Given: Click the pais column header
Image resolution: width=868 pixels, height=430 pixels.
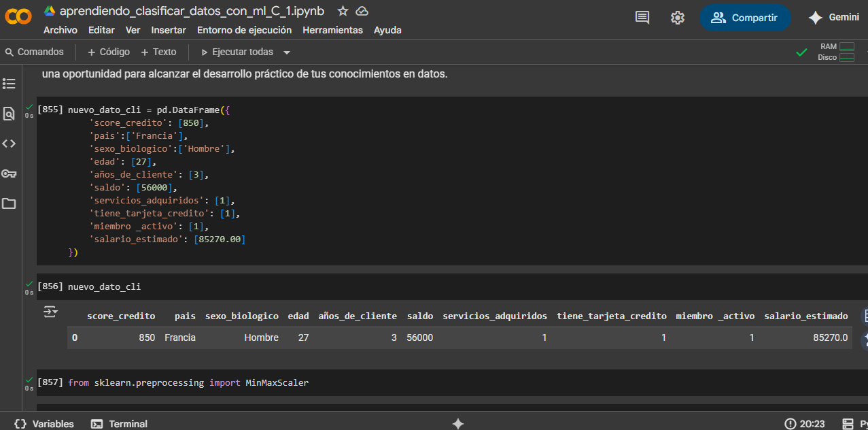Looking at the screenshot, I should [185, 316].
